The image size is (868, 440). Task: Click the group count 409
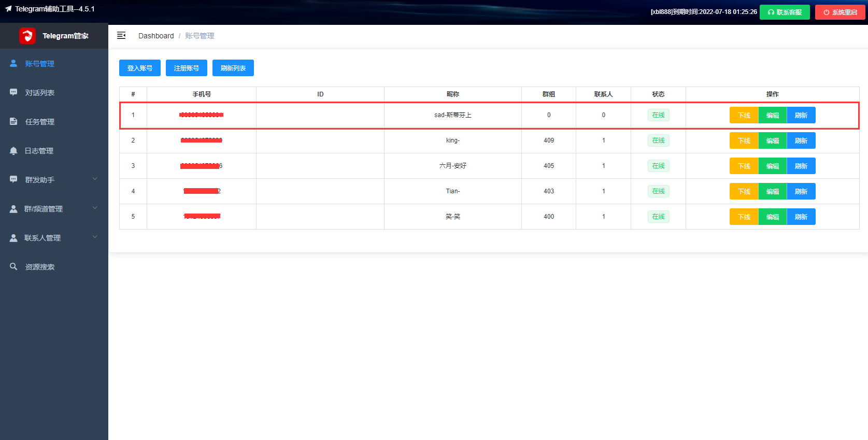click(x=549, y=140)
